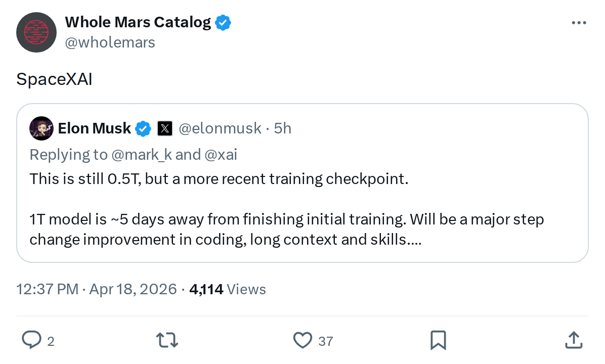The height and width of the screenshot is (364, 605).
Task: Open the @wholemars handle
Action: pyautogui.click(x=110, y=42)
